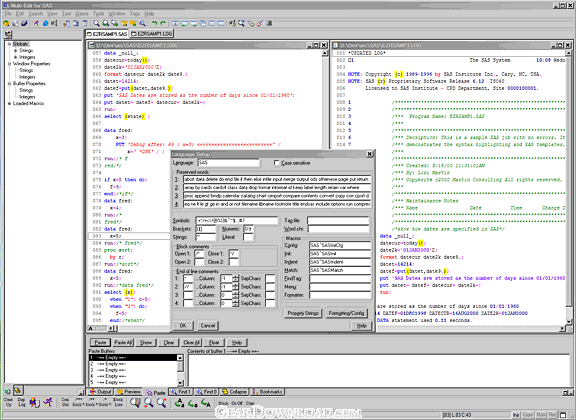Click the magnifier-with-document icon in the bottom toolbar
Viewport: 576px width, 420px height.
click(x=135, y=403)
